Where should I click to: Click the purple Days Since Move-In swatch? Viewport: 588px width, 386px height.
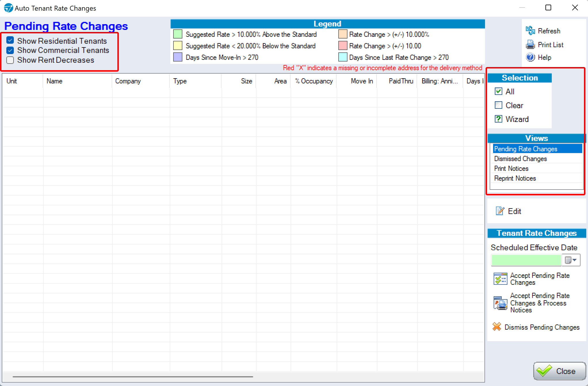point(178,57)
